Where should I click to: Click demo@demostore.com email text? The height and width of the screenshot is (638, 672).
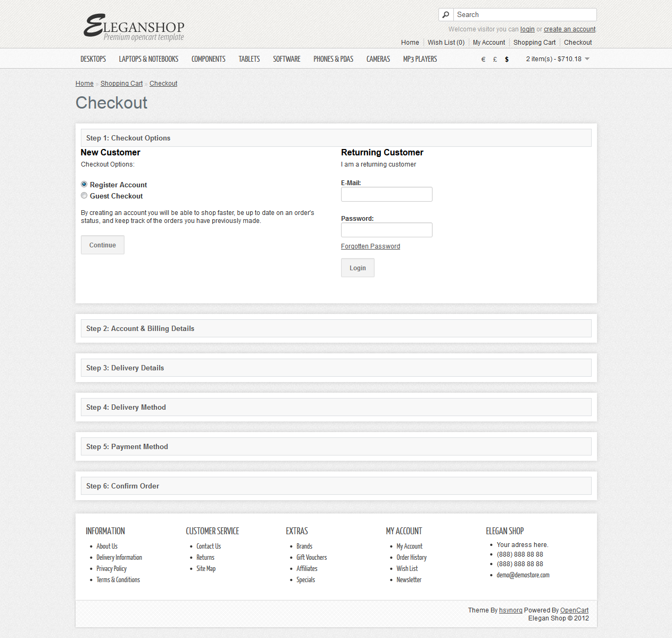[523, 575]
